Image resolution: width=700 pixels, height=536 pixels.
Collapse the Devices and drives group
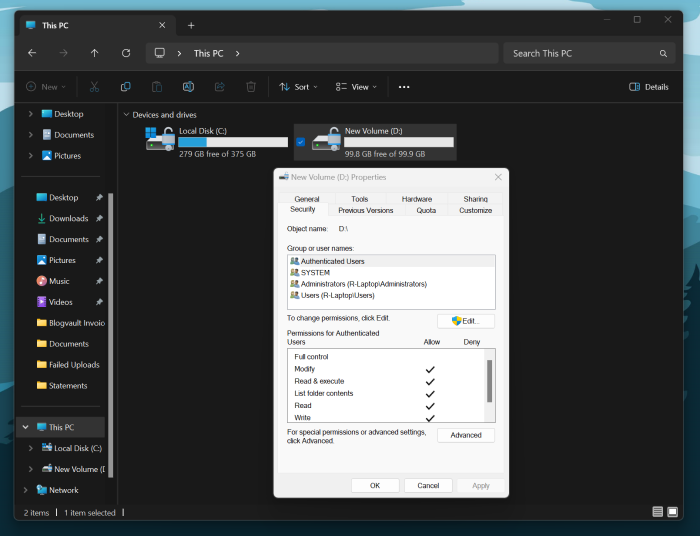point(125,115)
